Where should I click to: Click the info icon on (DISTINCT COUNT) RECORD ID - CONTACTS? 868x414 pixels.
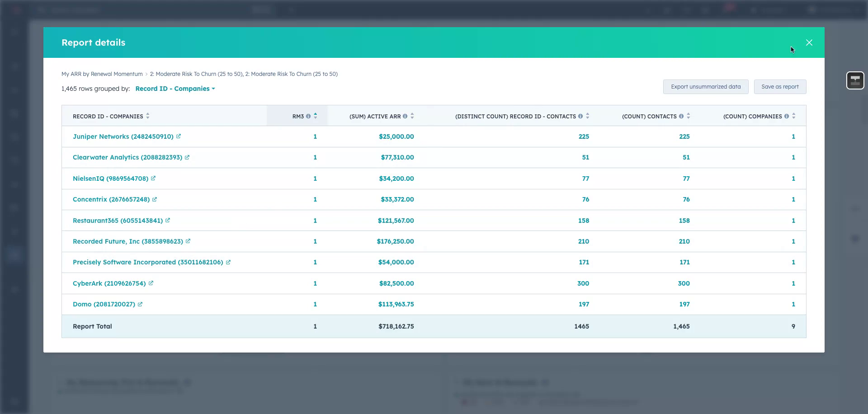coord(580,116)
